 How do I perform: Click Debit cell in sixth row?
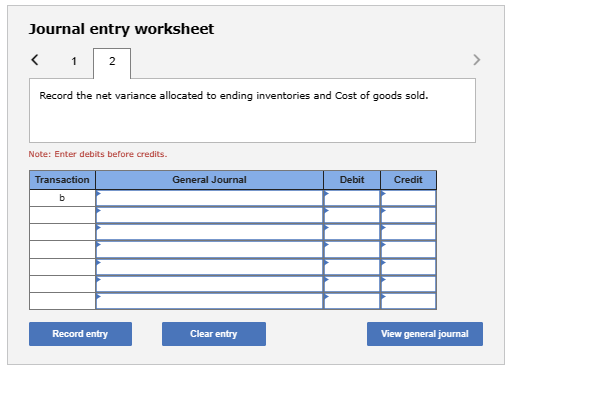(x=352, y=284)
